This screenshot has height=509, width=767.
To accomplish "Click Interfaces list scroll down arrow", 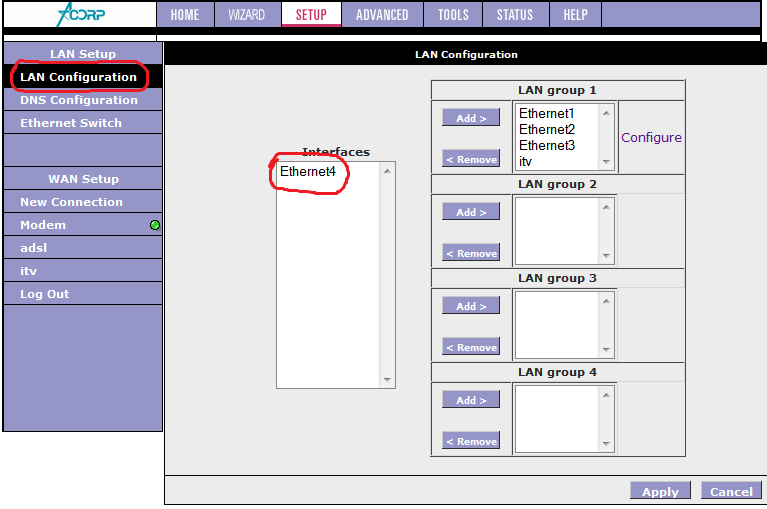I will coord(387,379).
